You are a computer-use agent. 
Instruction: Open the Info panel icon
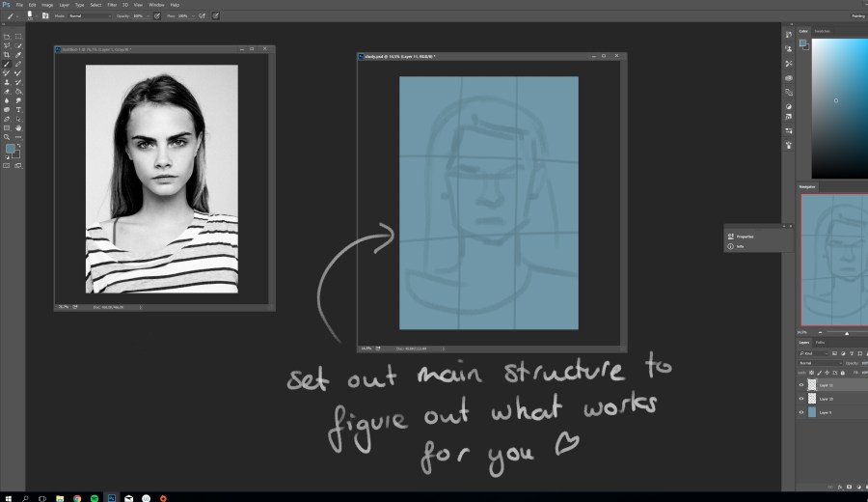[731, 246]
